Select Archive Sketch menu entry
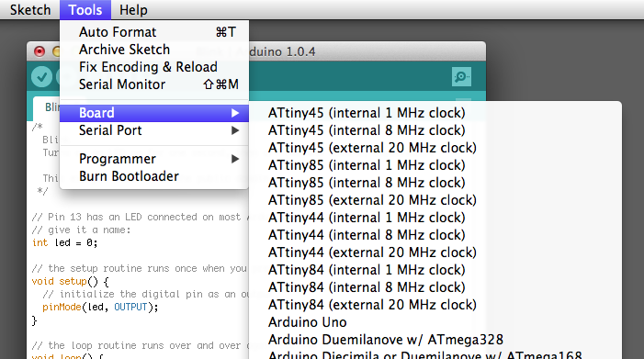 click(x=154, y=50)
